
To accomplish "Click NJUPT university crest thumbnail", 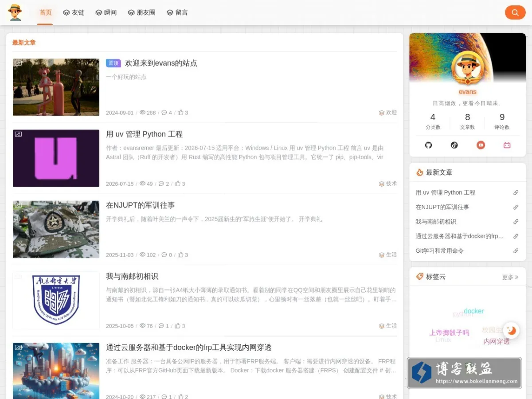I will 56,301.
